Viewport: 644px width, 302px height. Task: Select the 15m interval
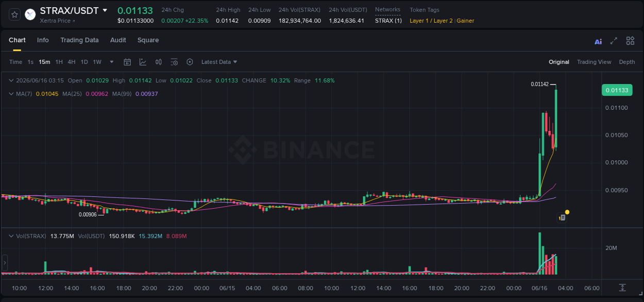click(x=45, y=62)
